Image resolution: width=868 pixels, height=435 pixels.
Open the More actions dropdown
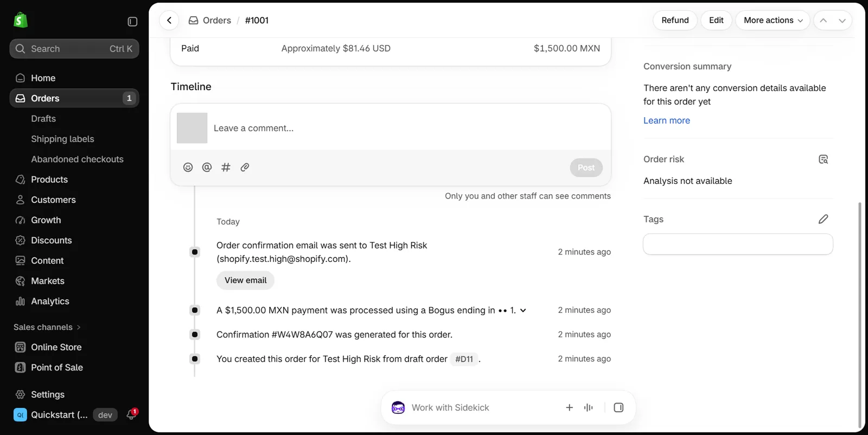(773, 21)
